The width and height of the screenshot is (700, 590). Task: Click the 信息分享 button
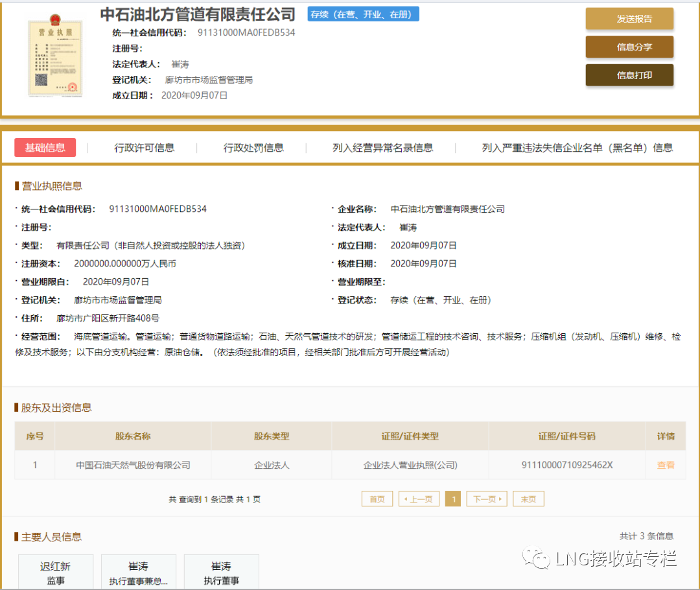(629, 47)
